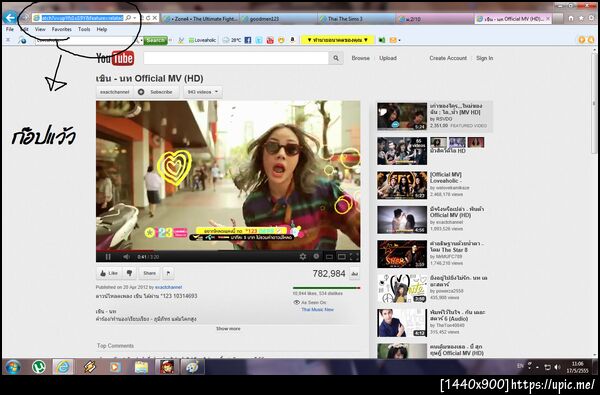This screenshot has height=395, width=600.
Task: Open the View menu
Action: point(40,29)
